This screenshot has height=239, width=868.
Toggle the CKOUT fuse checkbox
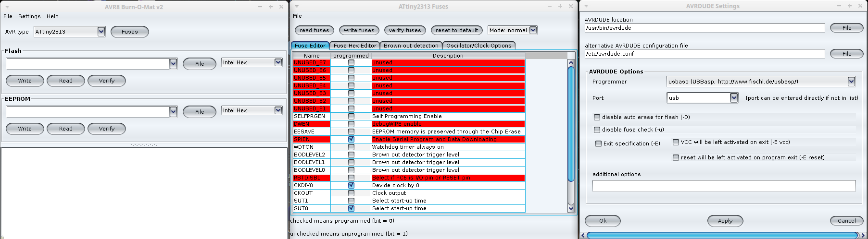coord(351,193)
